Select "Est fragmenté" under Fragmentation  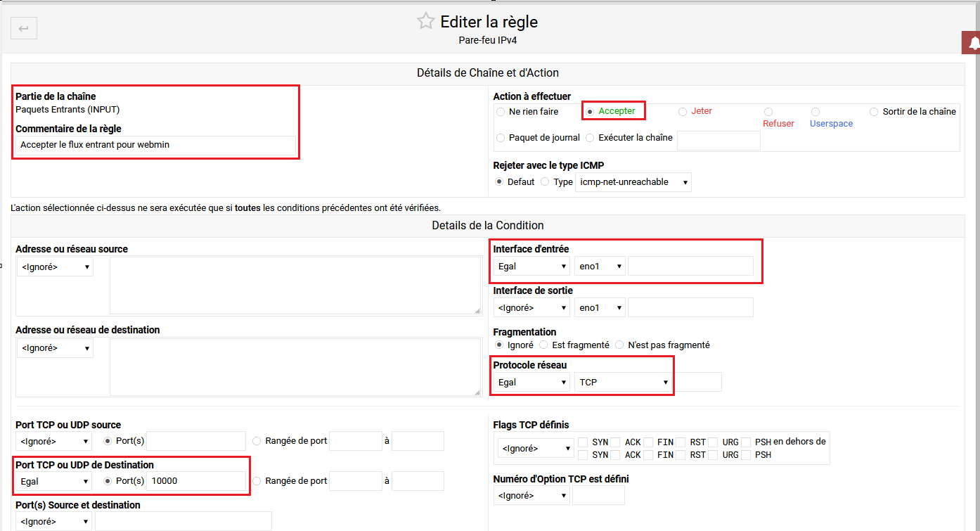pyautogui.click(x=543, y=345)
